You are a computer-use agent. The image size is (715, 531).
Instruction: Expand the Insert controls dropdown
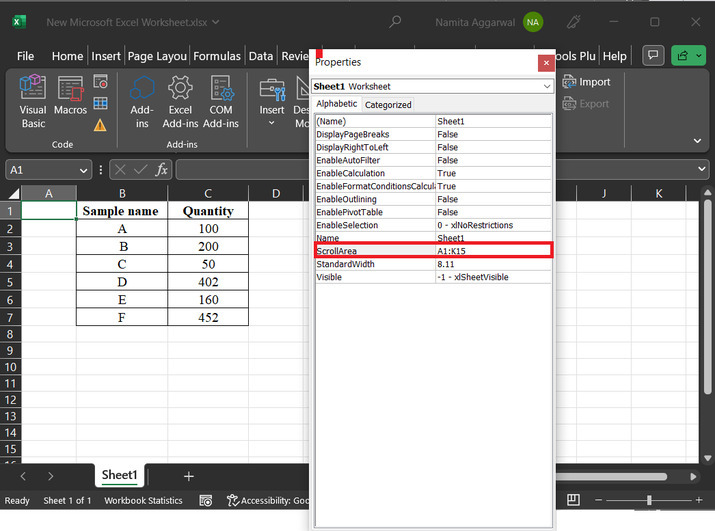[x=272, y=124]
